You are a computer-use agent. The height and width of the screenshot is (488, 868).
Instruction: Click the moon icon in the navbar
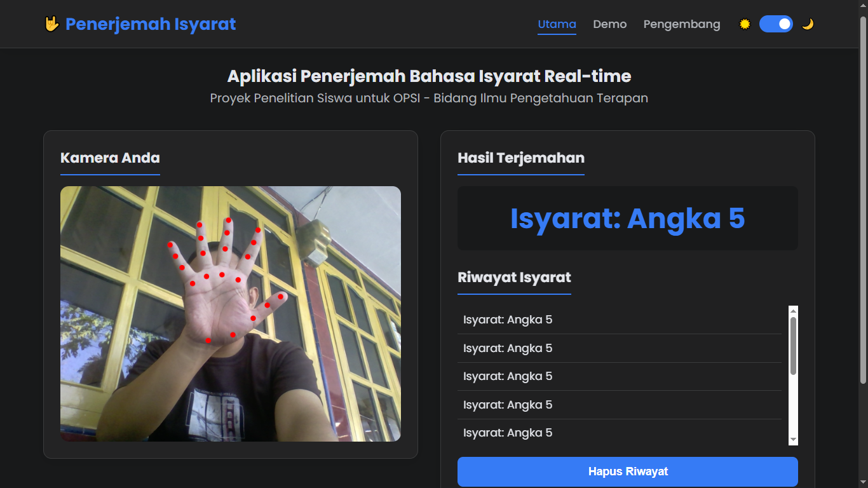808,24
